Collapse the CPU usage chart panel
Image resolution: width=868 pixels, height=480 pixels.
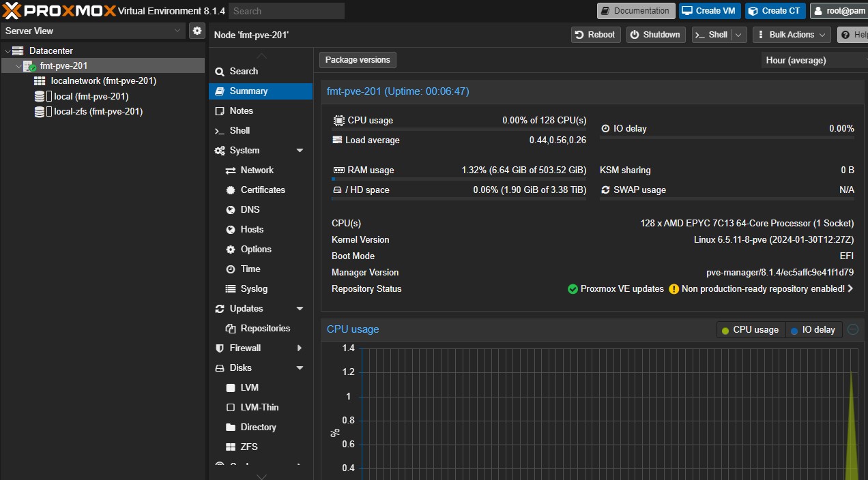[x=853, y=329]
